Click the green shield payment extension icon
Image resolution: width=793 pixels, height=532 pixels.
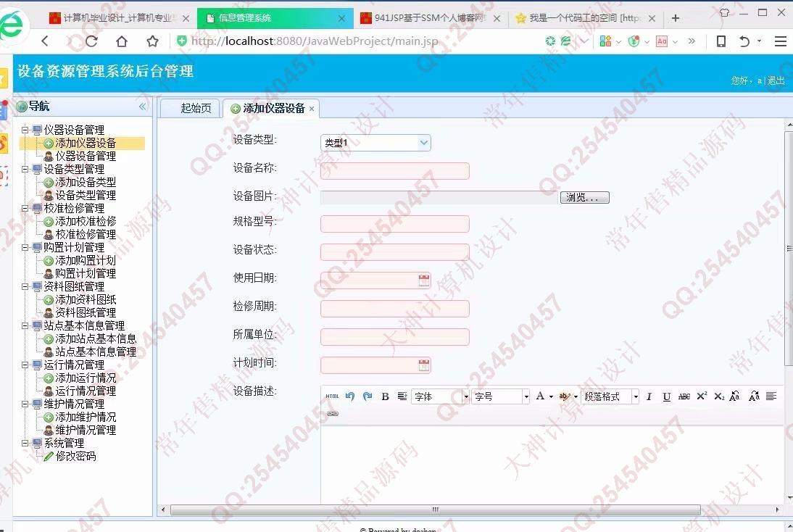point(634,41)
